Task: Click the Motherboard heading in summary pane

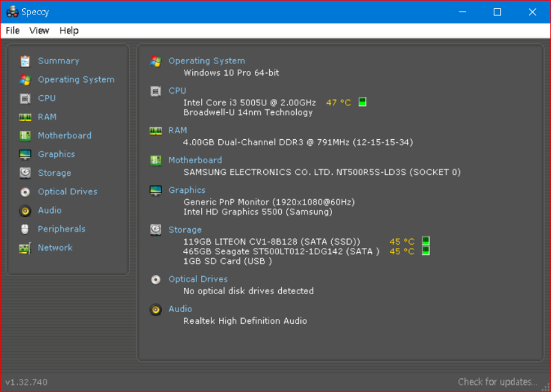Action: [x=195, y=161]
